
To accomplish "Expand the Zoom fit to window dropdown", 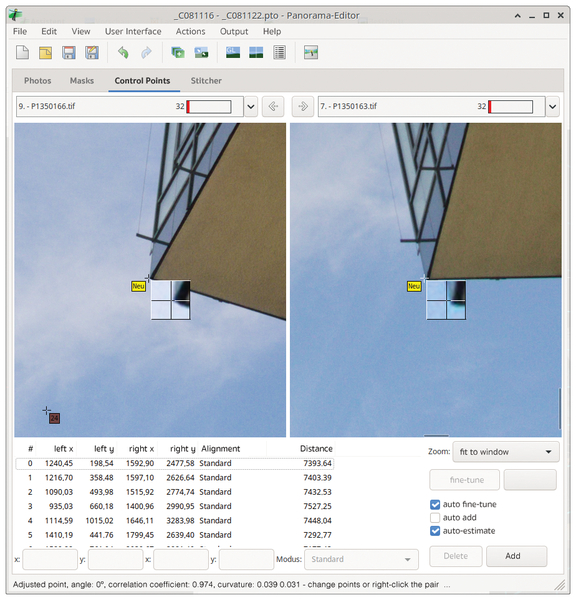I will tap(506, 452).
